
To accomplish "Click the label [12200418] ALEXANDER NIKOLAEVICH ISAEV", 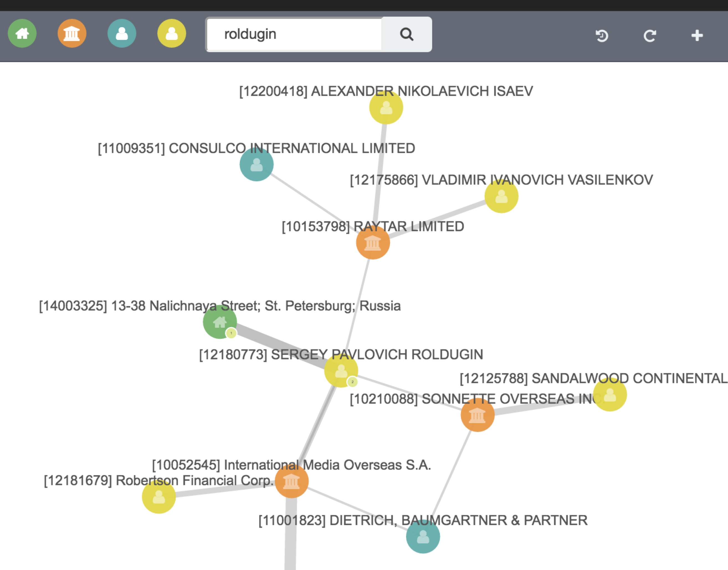I will (x=386, y=91).
